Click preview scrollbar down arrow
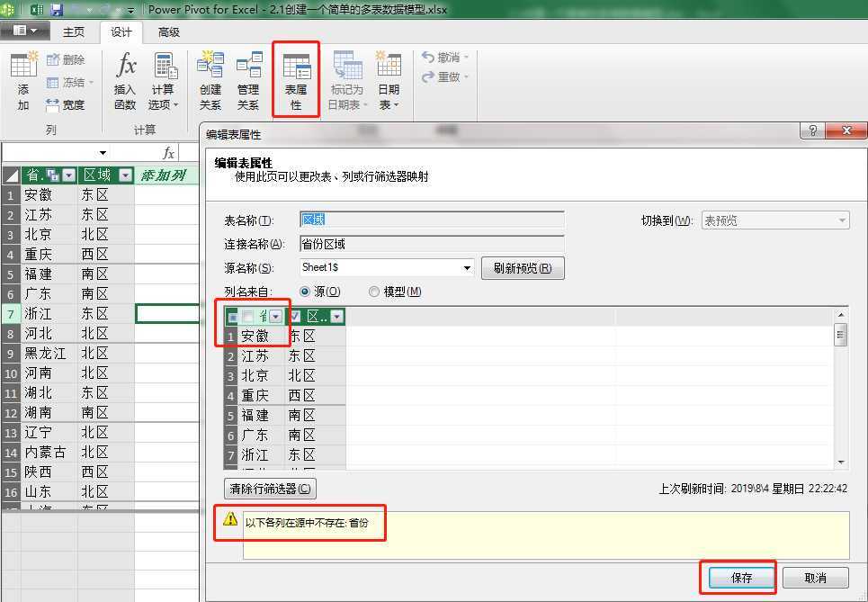 (841, 462)
